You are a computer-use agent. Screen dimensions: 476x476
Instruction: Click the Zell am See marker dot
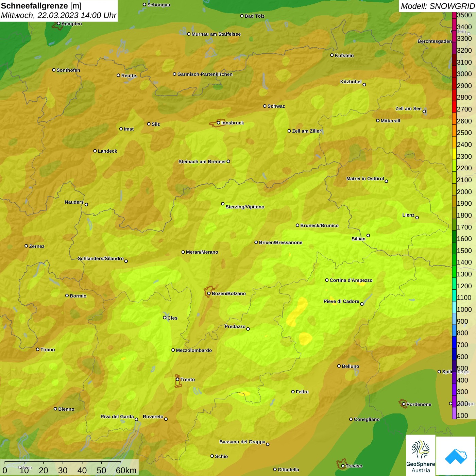point(424,111)
